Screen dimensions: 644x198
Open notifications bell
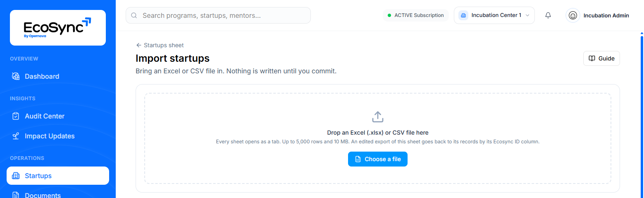click(x=548, y=15)
